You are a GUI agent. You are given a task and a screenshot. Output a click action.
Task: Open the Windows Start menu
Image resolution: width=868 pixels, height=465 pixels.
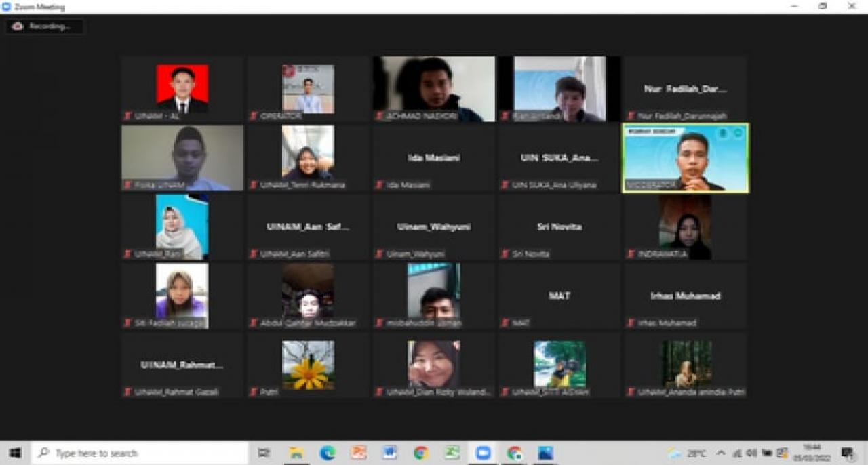pos(14,452)
